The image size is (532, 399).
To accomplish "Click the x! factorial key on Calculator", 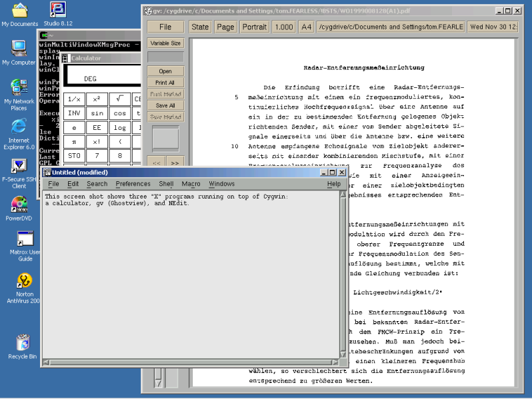I will click(x=97, y=142).
